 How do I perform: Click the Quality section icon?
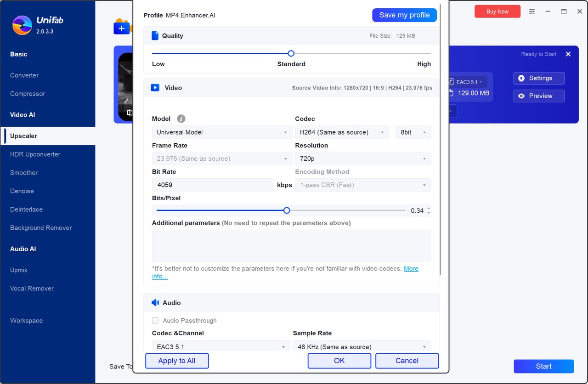coord(156,35)
